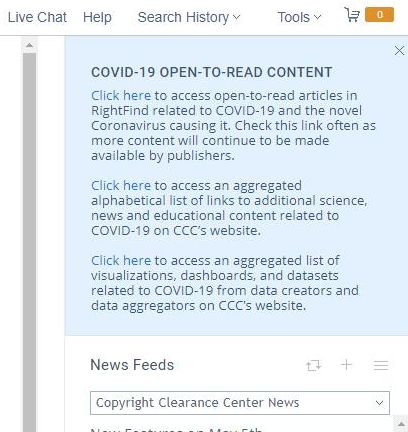
Task: Click the gray vertical scrollbar thumb
Action: tap(29, 242)
